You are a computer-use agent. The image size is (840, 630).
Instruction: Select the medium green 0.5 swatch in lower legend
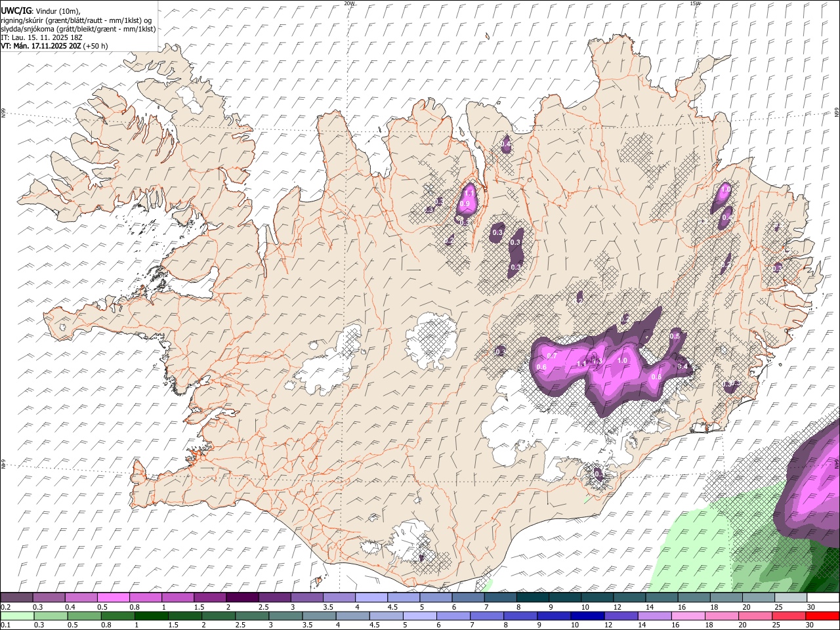pyautogui.click(x=85, y=616)
